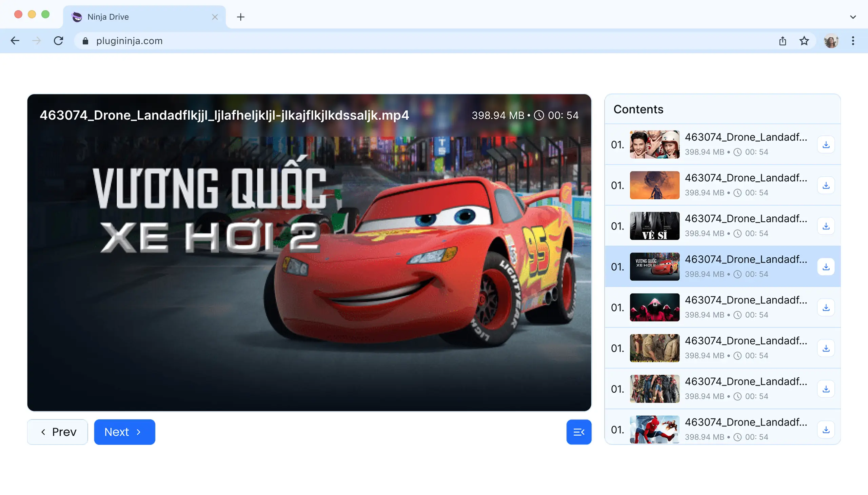Download the file beside the Justice League thumbnail
This screenshot has width=868, height=495.
tap(826, 389)
